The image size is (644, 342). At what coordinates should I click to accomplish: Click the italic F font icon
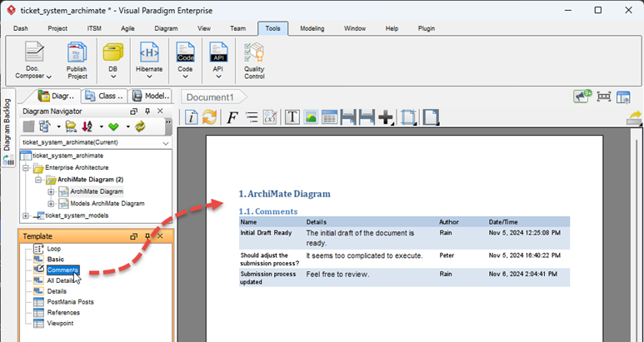tap(232, 117)
